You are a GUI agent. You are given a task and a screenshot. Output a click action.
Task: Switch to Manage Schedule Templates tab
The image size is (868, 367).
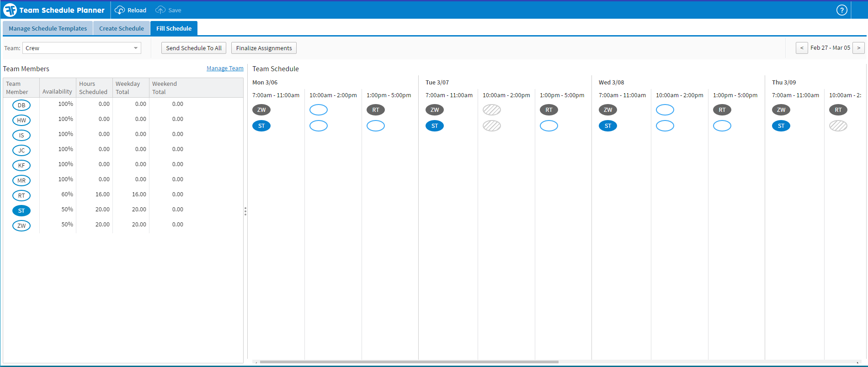point(48,28)
